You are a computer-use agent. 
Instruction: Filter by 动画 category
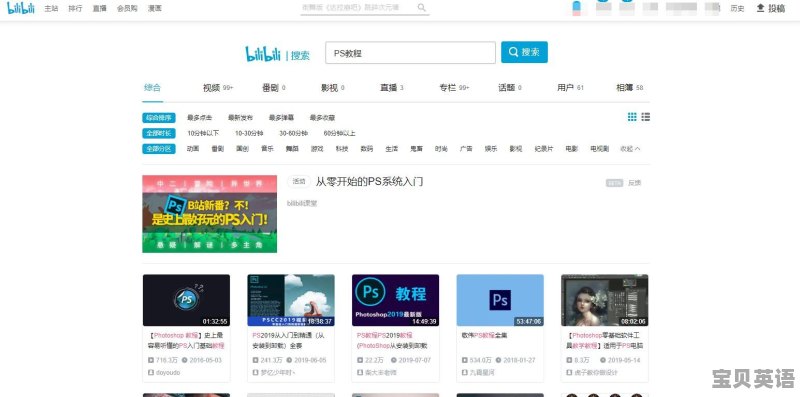tap(193, 149)
